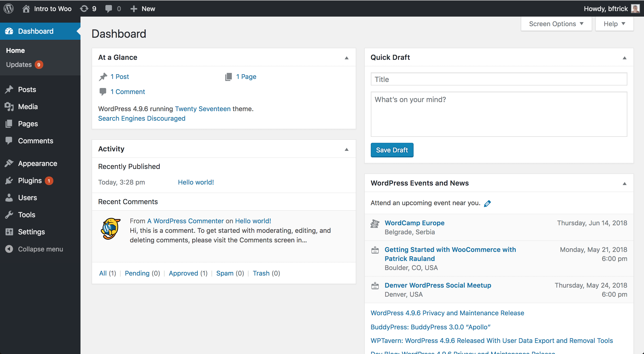Image resolution: width=644 pixels, height=354 pixels.
Task: Click the pencil icon next to upcoming events
Action: 488,203
